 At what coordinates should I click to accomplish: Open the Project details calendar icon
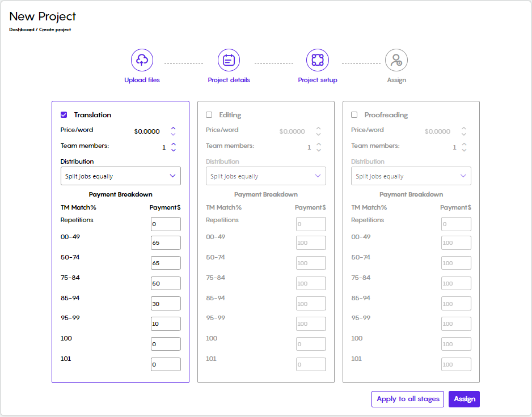click(229, 60)
